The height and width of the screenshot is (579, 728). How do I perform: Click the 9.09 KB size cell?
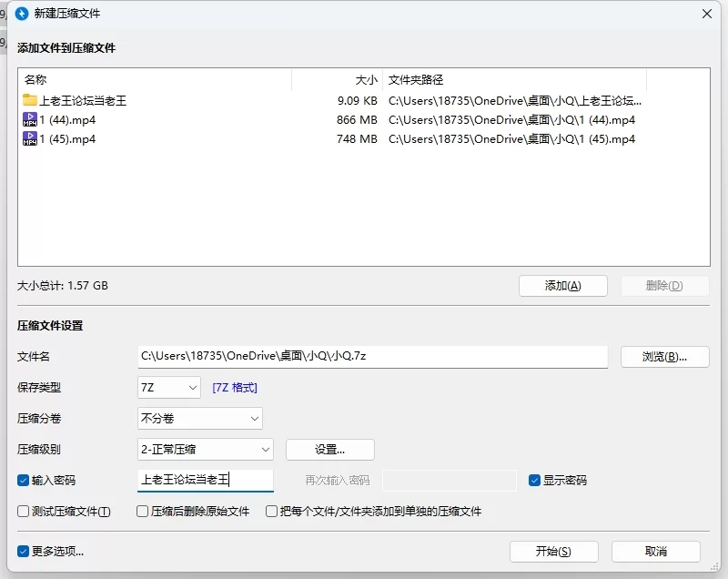pyautogui.click(x=357, y=100)
